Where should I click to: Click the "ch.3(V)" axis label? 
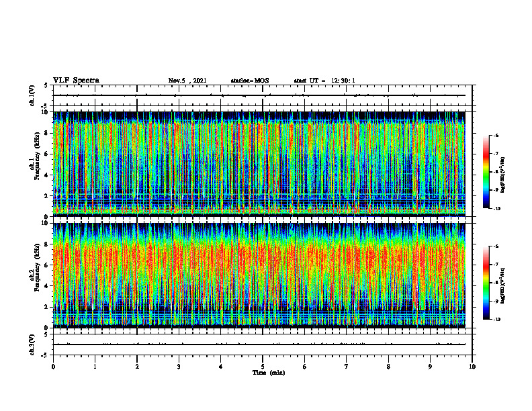pos(32,345)
